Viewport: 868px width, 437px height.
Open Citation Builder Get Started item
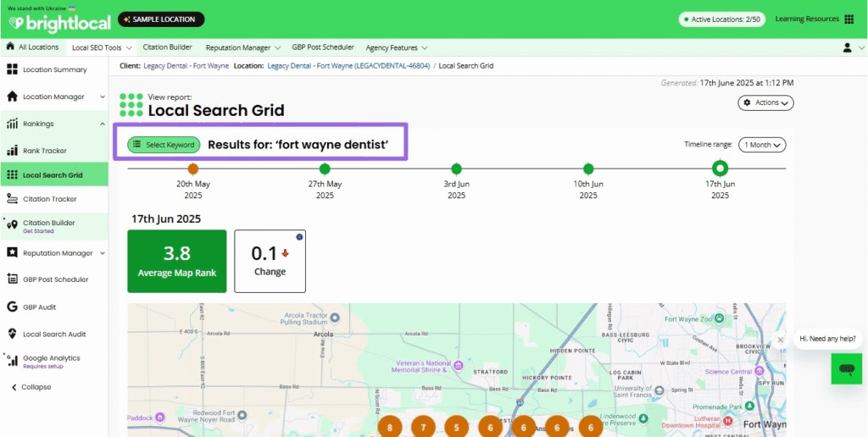pos(54,226)
